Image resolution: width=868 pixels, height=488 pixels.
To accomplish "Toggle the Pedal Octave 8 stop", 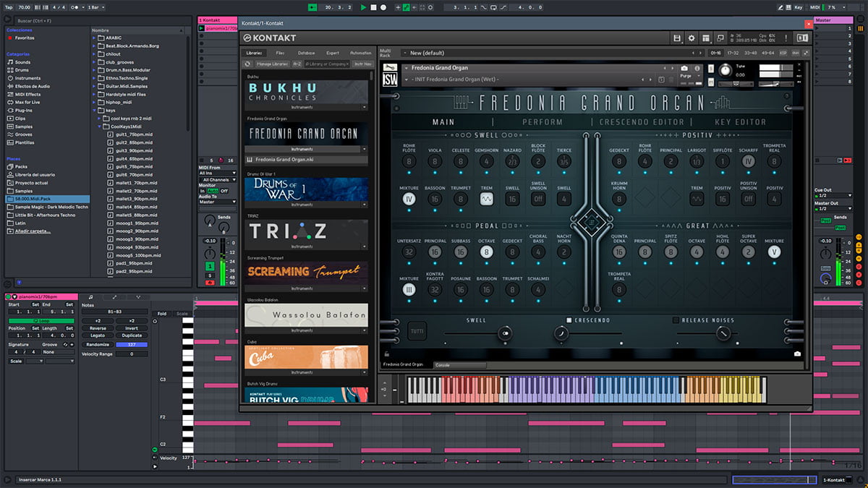I will pos(487,252).
